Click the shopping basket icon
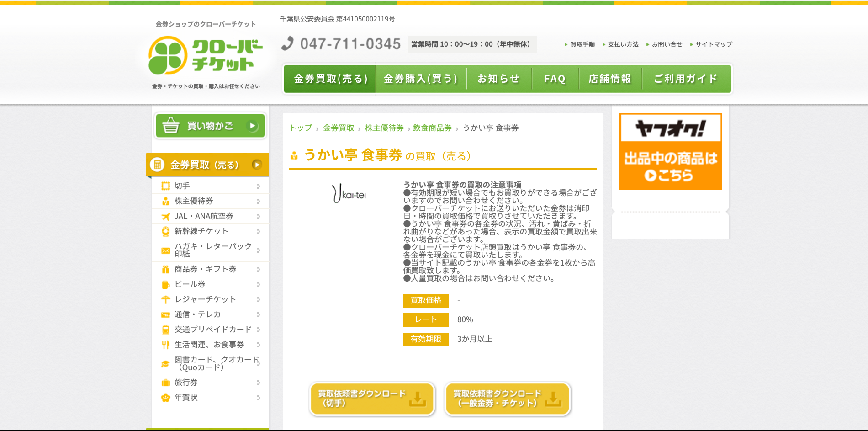The height and width of the screenshot is (431, 868). pyautogui.click(x=170, y=125)
